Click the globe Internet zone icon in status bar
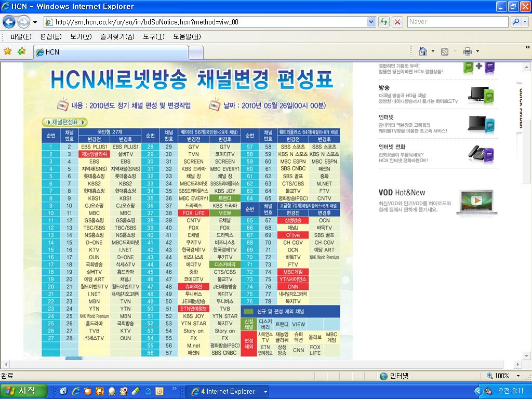 point(383,376)
